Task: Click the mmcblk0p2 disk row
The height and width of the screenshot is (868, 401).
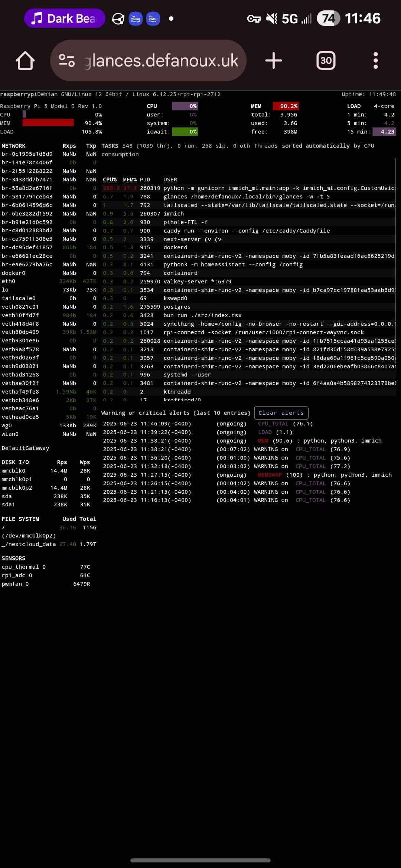Action: [46, 488]
